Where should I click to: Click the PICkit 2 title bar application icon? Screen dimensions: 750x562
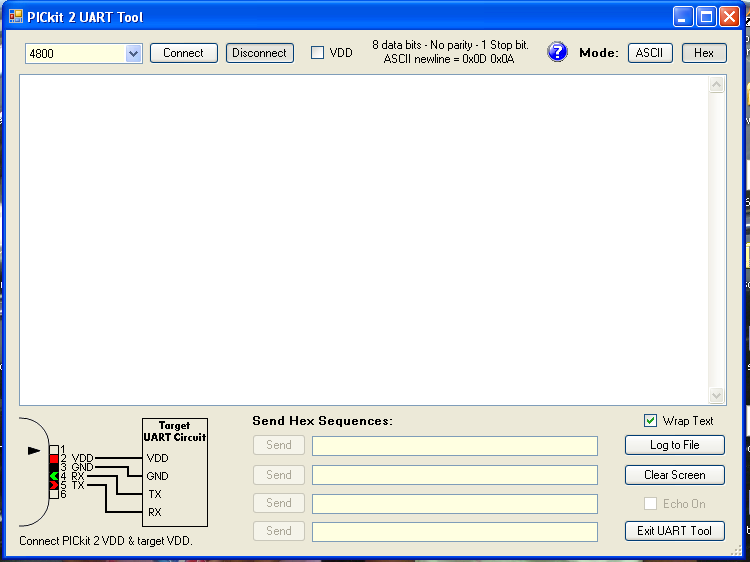click(15, 17)
